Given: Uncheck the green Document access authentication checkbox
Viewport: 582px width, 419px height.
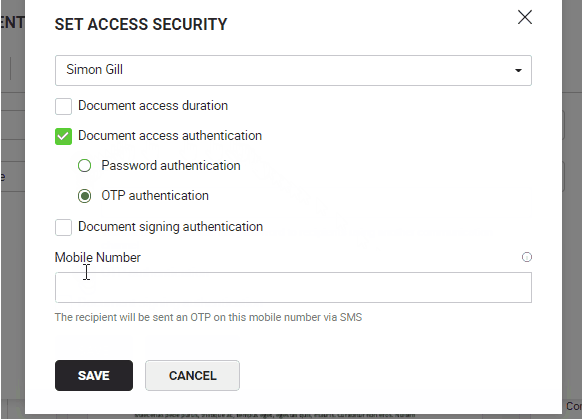Looking at the screenshot, I should (63, 136).
